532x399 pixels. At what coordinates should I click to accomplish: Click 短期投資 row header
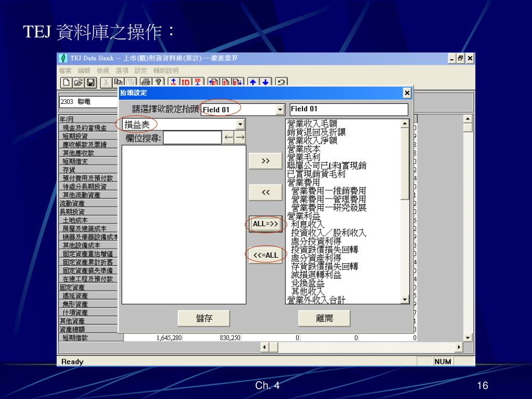pyautogui.click(x=88, y=137)
